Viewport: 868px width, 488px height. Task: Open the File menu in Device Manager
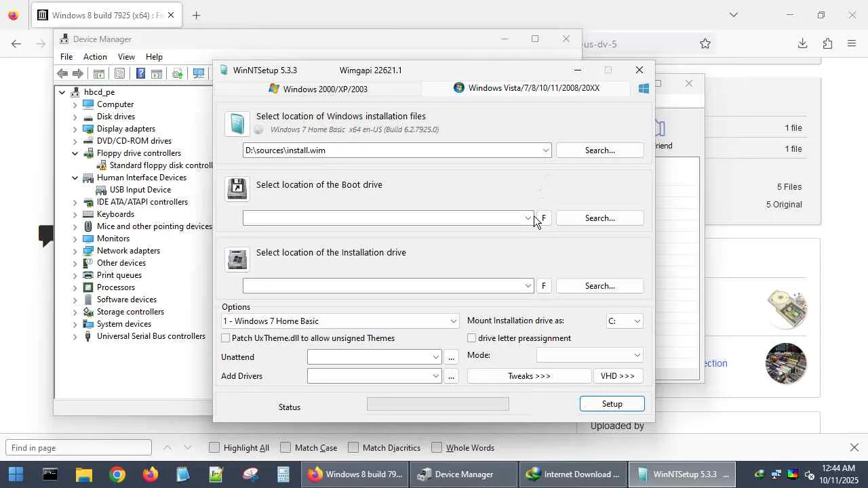tap(66, 57)
